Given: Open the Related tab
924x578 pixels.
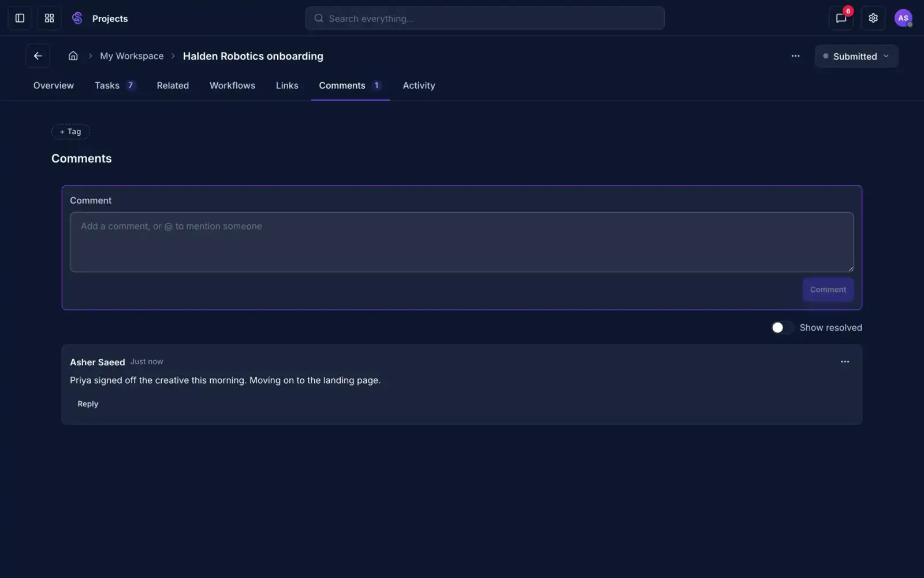Looking at the screenshot, I should [x=173, y=86].
